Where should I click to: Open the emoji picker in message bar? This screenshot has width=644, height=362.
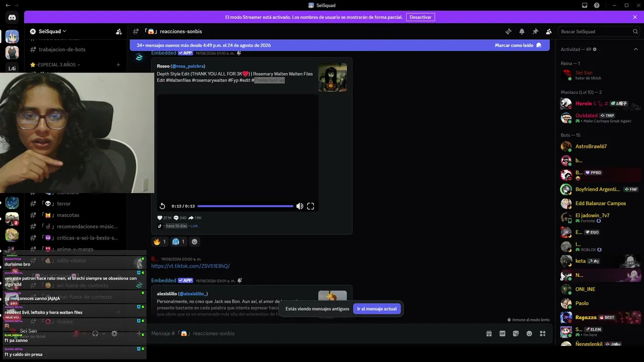[529, 333]
